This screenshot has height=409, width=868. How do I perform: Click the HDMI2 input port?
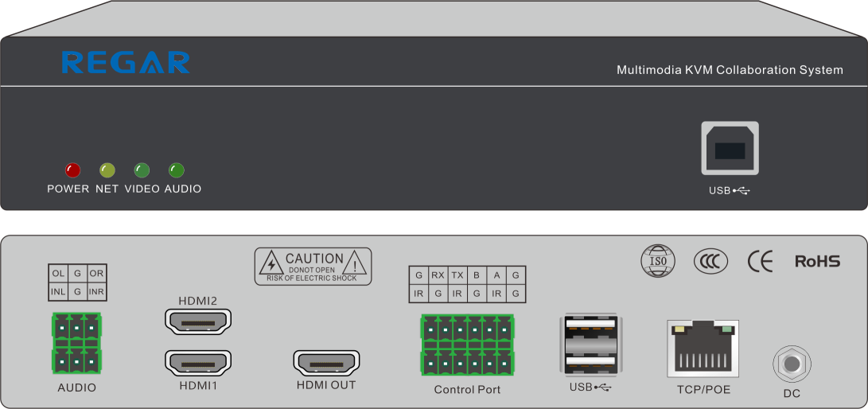[198, 321]
